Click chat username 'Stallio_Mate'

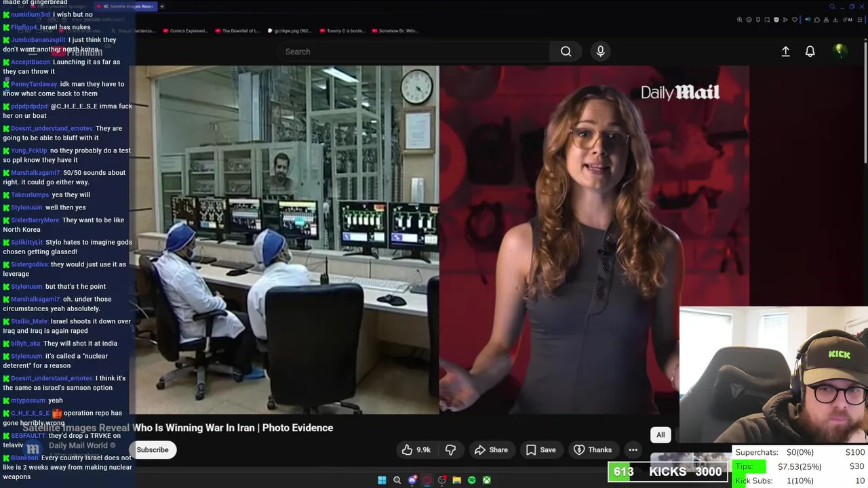point(29,322)
